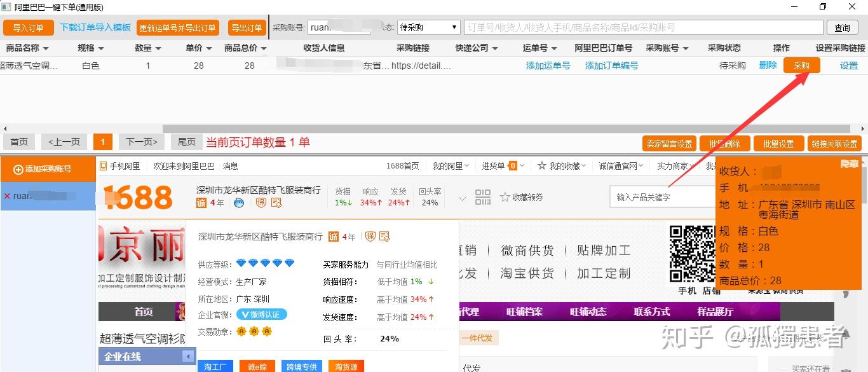The height and width of the screenshot is (372, 868).
Task: Click the 采购账号 input field
Action: pos(339,27)
